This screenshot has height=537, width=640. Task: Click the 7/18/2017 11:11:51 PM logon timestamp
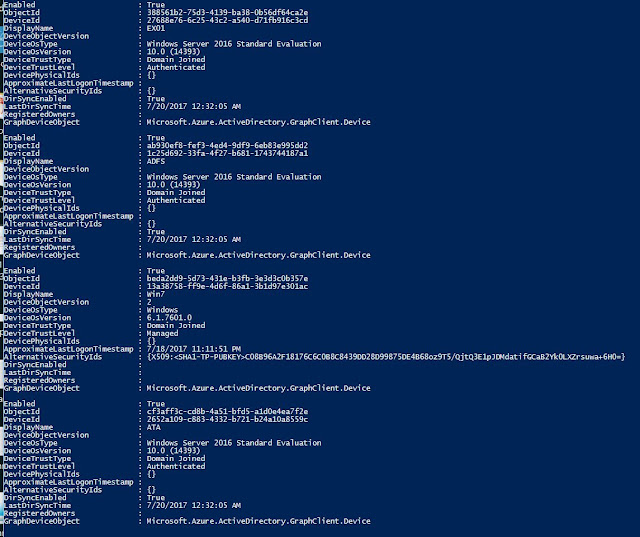[x=194, y=348]
